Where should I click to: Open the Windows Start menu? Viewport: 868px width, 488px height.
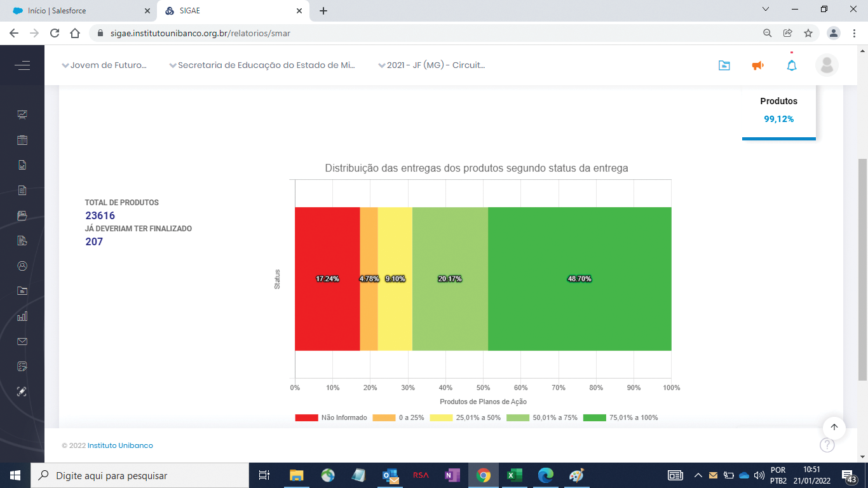15,475
